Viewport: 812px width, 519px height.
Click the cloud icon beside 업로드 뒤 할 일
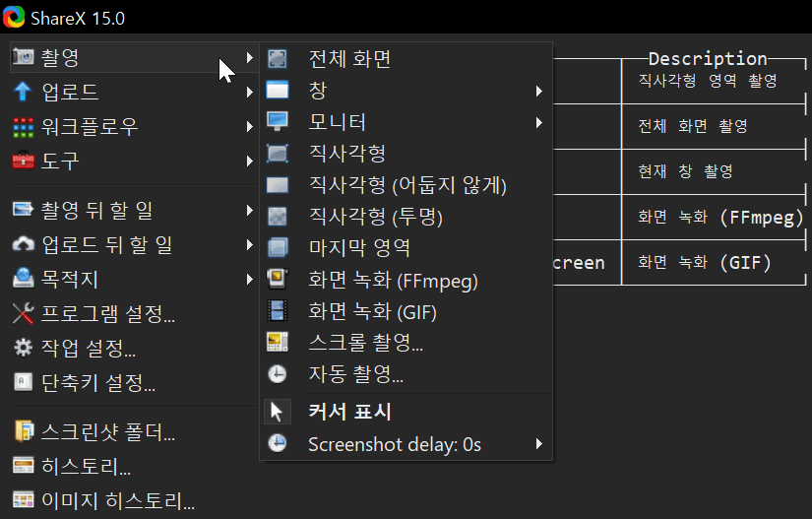click(x=23, y=244)
